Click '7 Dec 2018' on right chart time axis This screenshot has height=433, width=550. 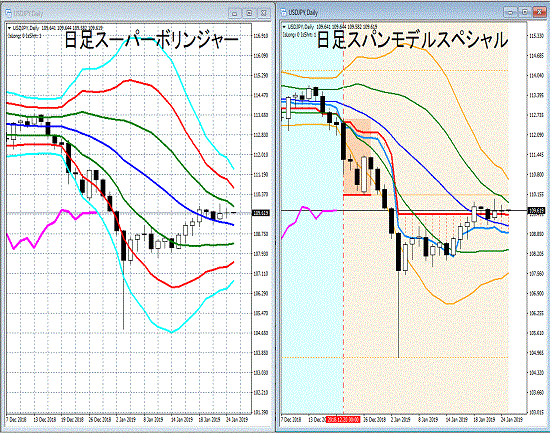pyautogui.click(x=291, y=419)
